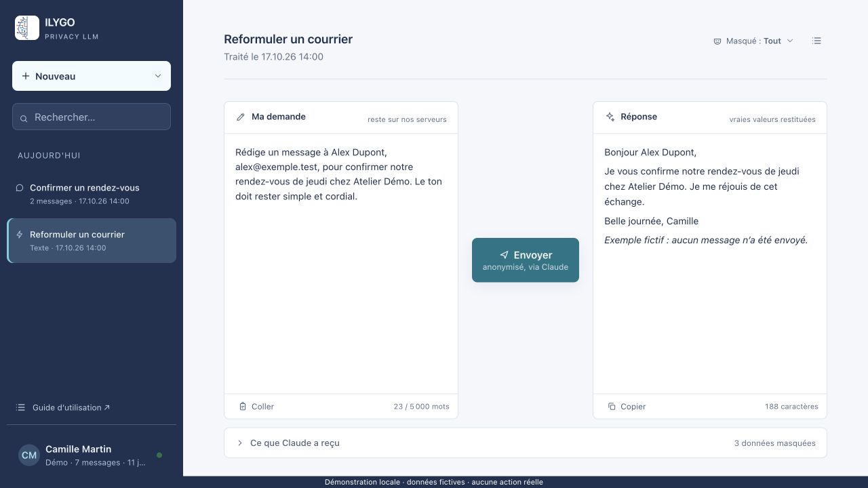
Task: Open the Masqué : Tout dropdown
Action: 753,41
